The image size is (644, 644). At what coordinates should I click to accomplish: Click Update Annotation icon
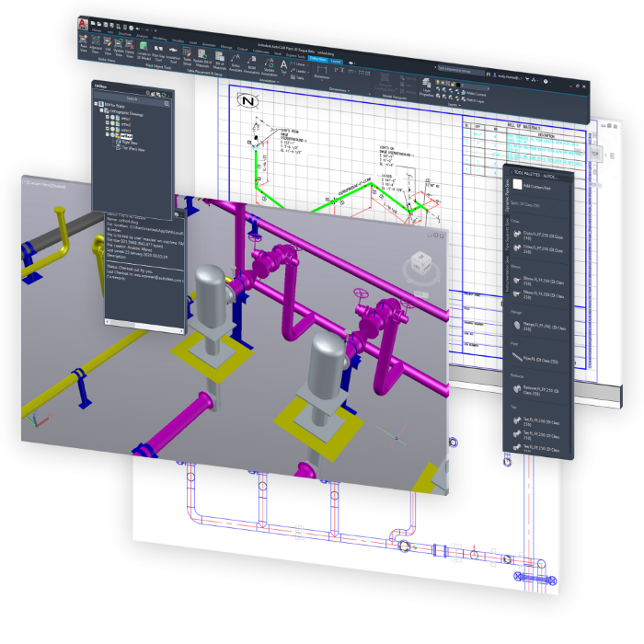click(269, 67)
